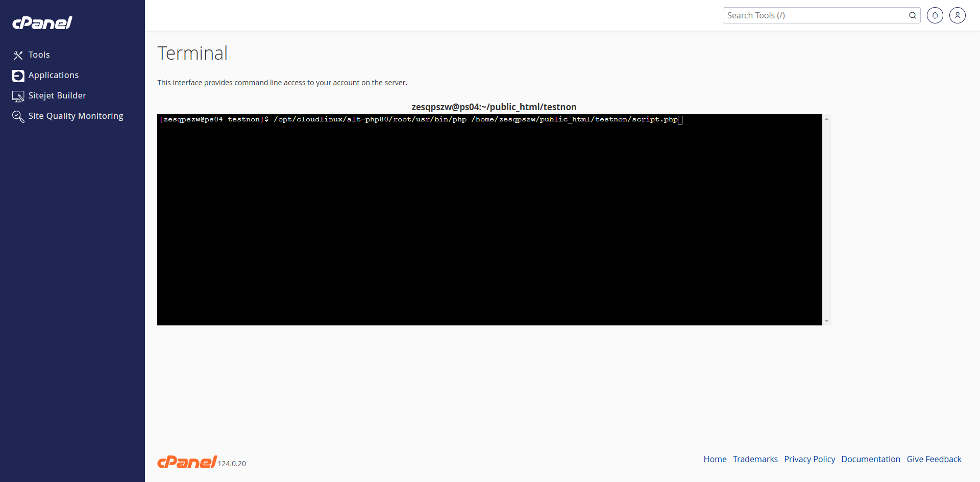The width and height of the screenshot is (980, 482).
Task: Open the user account icon
Action: [958, 15]
